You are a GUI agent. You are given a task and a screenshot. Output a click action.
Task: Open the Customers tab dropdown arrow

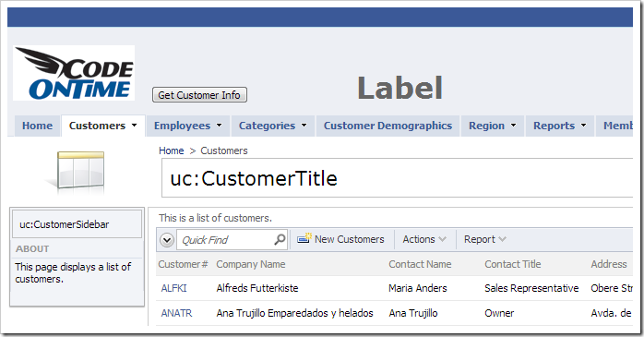pos(135,126)
